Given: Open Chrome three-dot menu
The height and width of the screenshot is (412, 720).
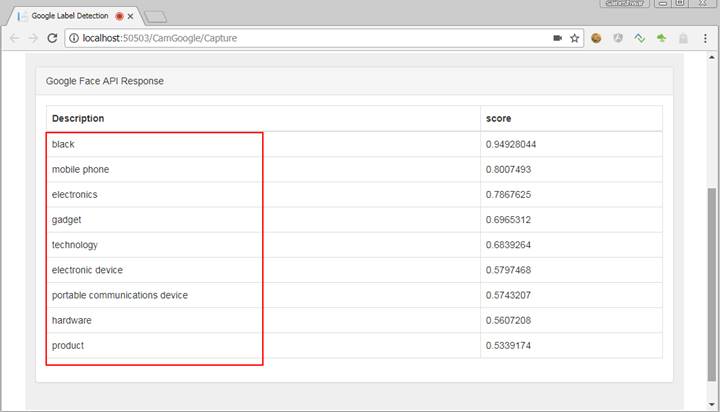Looking at the screenshot, I should [705, 38].
